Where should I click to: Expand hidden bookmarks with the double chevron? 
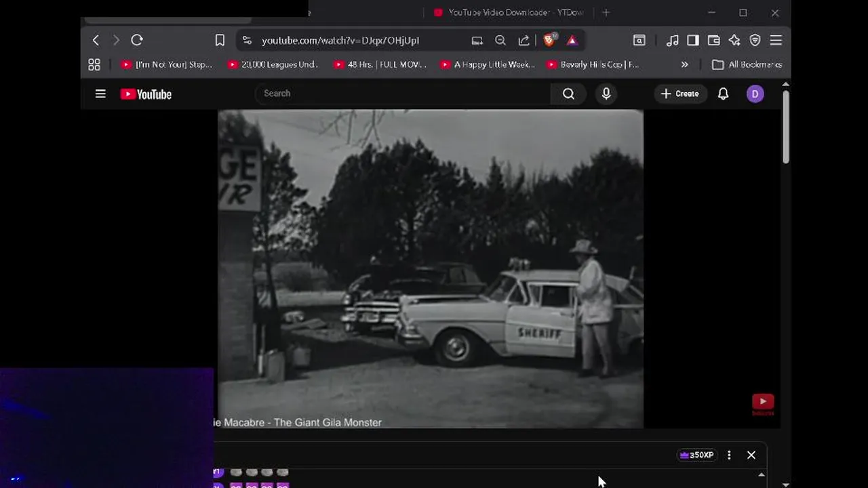[684, 64]
